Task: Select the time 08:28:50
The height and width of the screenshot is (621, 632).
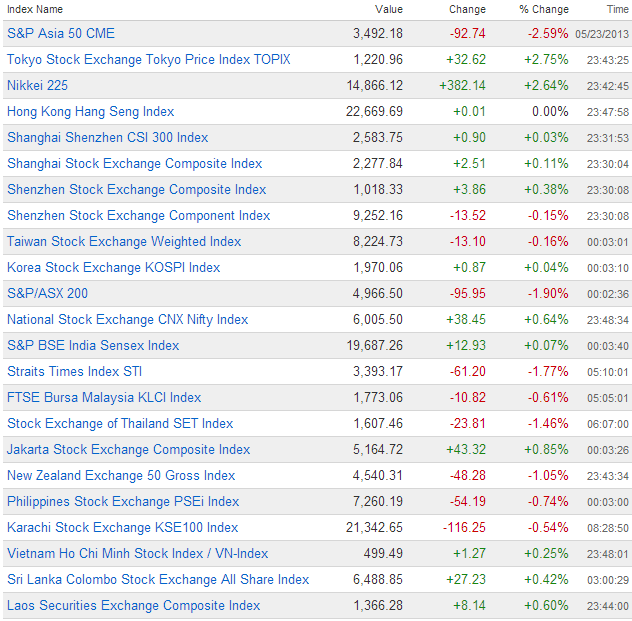Action: [x=608, y=528]
